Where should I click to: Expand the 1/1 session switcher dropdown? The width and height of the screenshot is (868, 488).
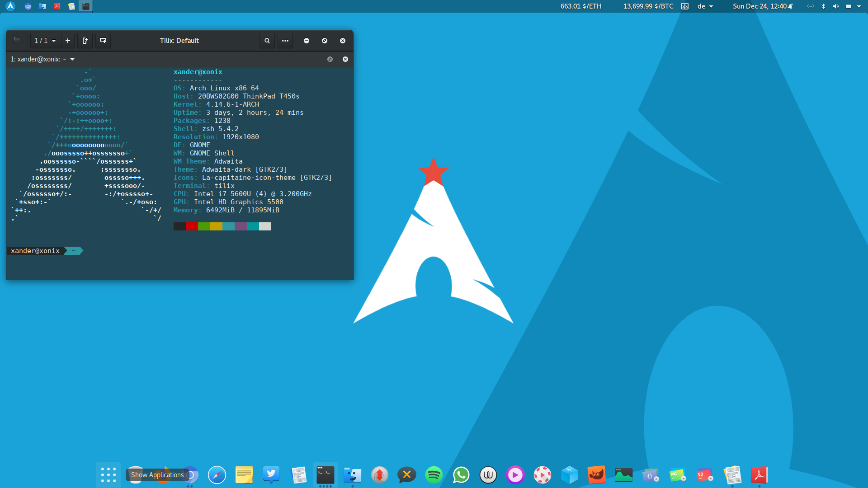pos(45,41)
